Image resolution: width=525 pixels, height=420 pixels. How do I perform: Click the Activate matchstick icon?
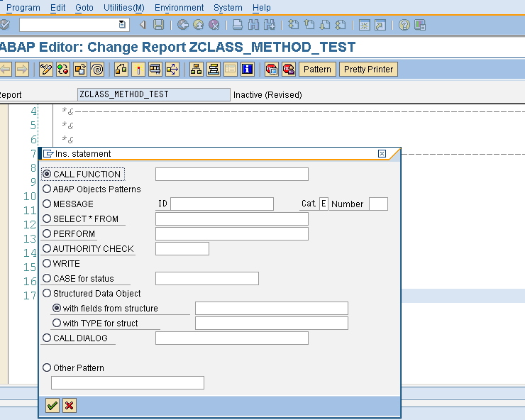coord(138,70)
